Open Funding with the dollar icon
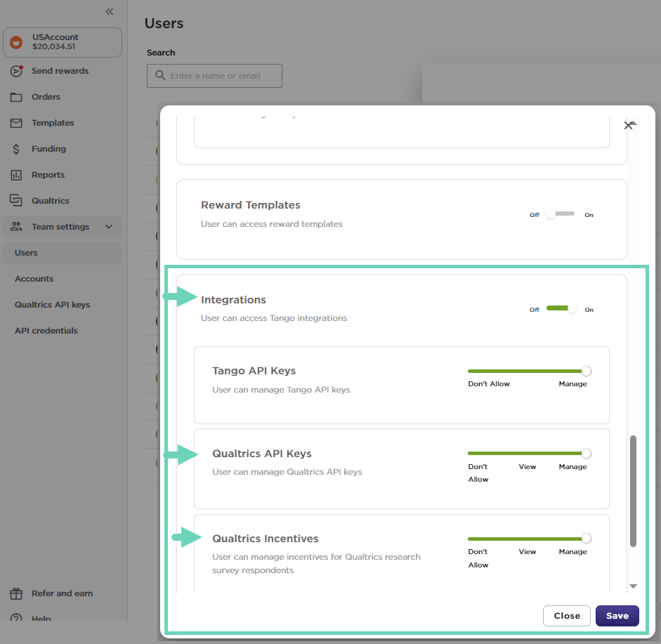 15,149
